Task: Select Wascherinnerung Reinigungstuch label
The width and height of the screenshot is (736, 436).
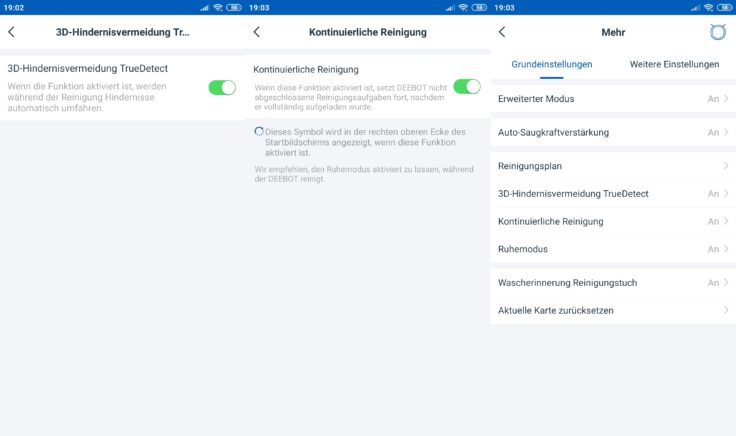Action: point(567,283)
